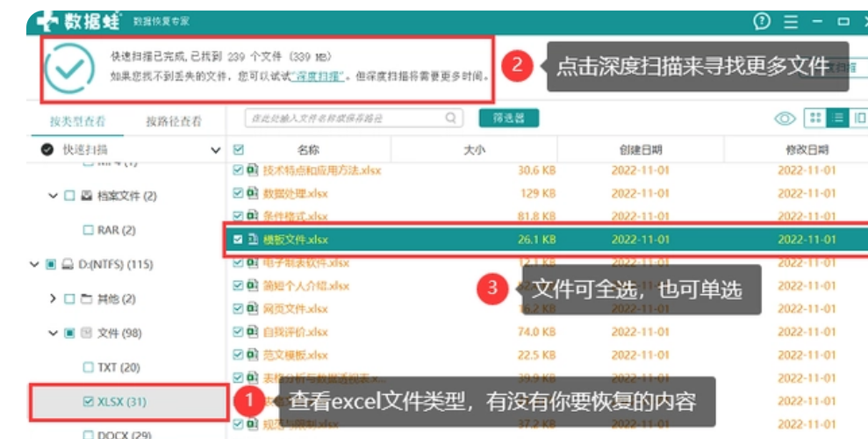The height and width of the screenshot is (439, 868).
Task: Focus the file name search field
Action: tap(354, 118)
